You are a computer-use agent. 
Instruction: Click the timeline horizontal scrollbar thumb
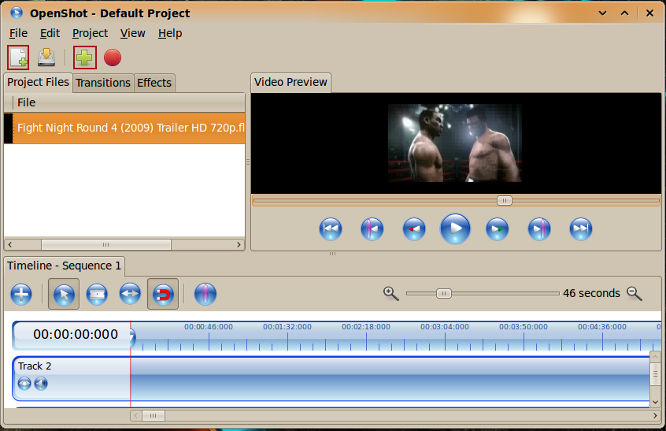point(153,416)
